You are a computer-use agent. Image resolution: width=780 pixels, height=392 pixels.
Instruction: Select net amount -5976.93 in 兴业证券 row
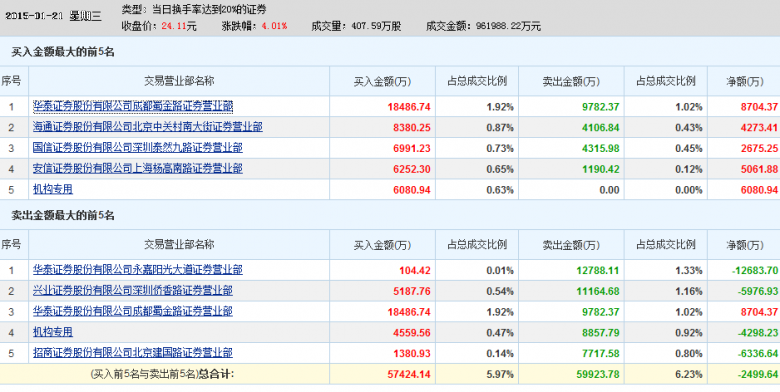point(757,292)
